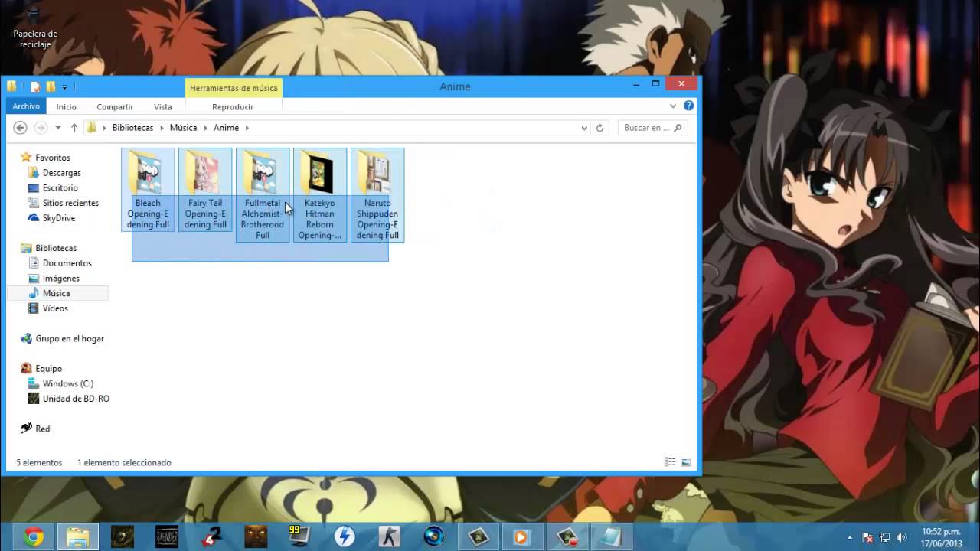Expand the chevron after Anime breadcrumb
This screenshot has width=980, height=551.
(x=247, y=128)
